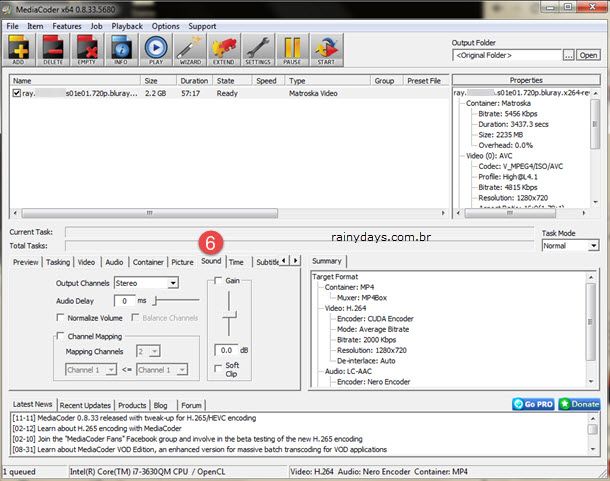Open the EXTEND toolbar icon
This screenshot has width=610, height=481.
pos(224,49)
